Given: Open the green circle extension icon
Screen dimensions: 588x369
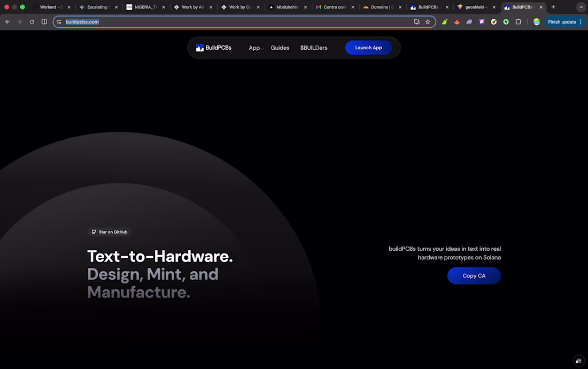Looking at the screenshot, I should (506, 22).
